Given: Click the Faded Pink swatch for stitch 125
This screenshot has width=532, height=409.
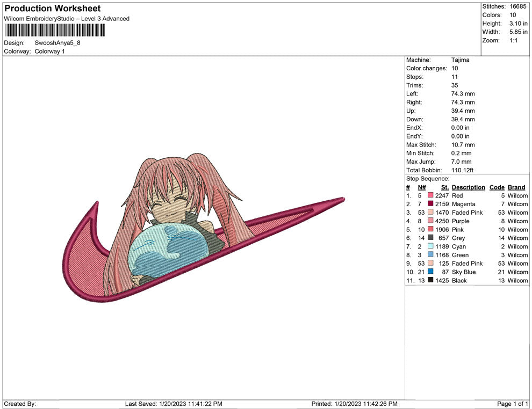Looking at the screenshot, I should 430,263.
